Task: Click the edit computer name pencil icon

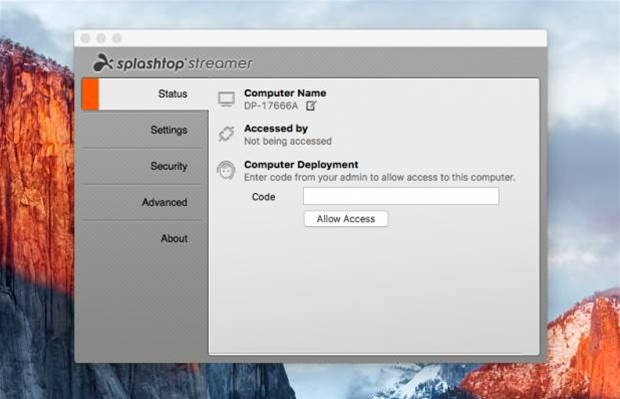Action: point(311,106)
